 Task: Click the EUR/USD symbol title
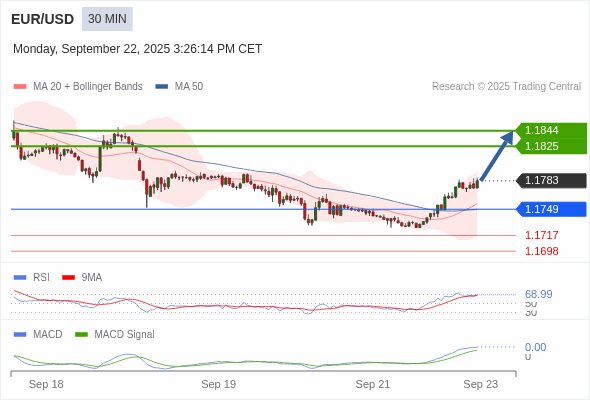43,19
